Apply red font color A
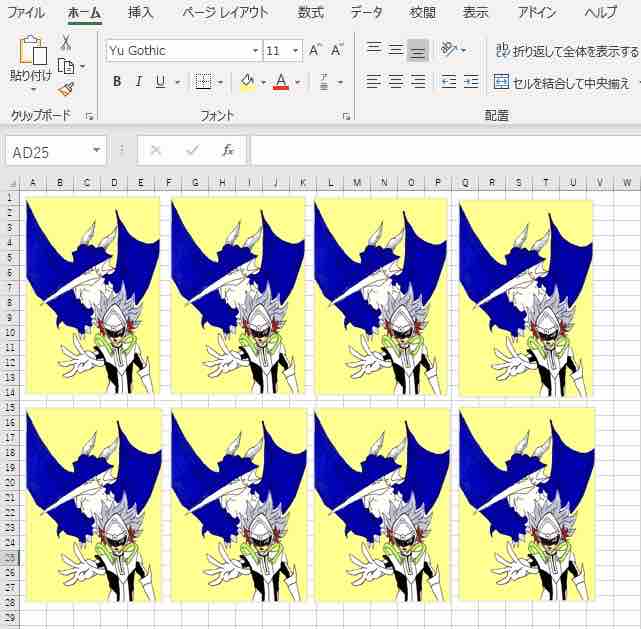Viewport: 641px width, 629px height. 281,82
